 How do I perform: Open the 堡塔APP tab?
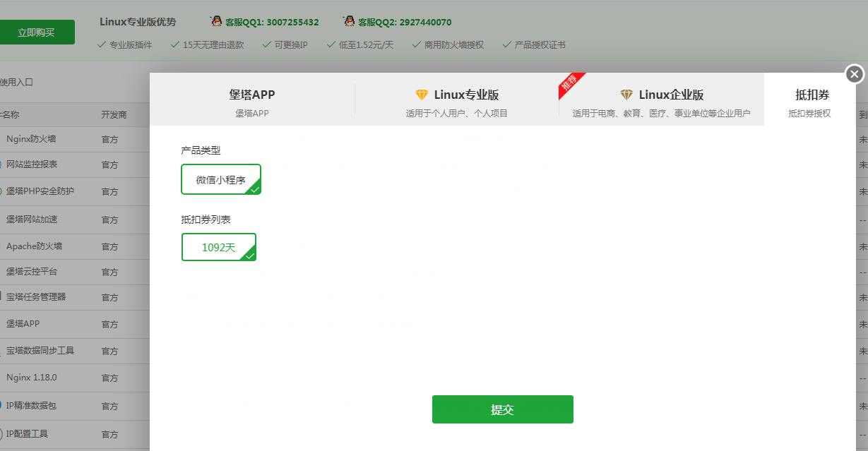click(252, 100)
